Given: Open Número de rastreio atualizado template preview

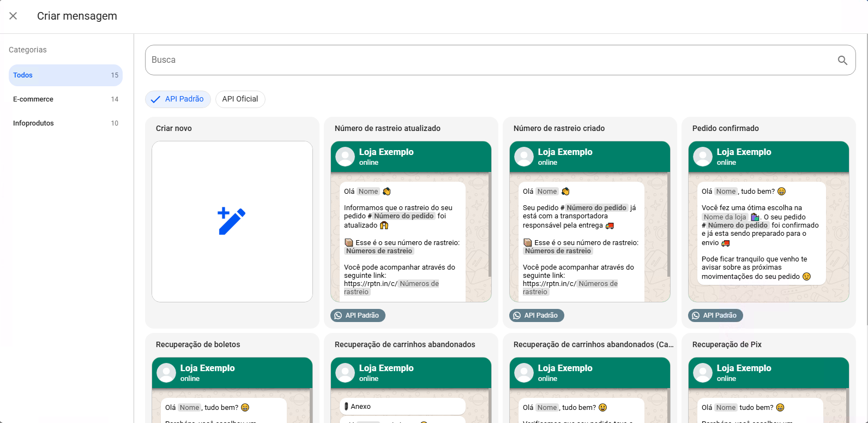Looking at the screenshot, I should (x=411, y=222).
